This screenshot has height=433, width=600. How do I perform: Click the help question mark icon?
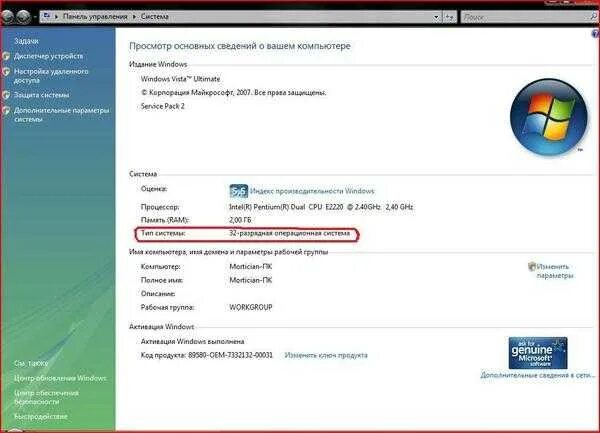[x=595, y=34]
